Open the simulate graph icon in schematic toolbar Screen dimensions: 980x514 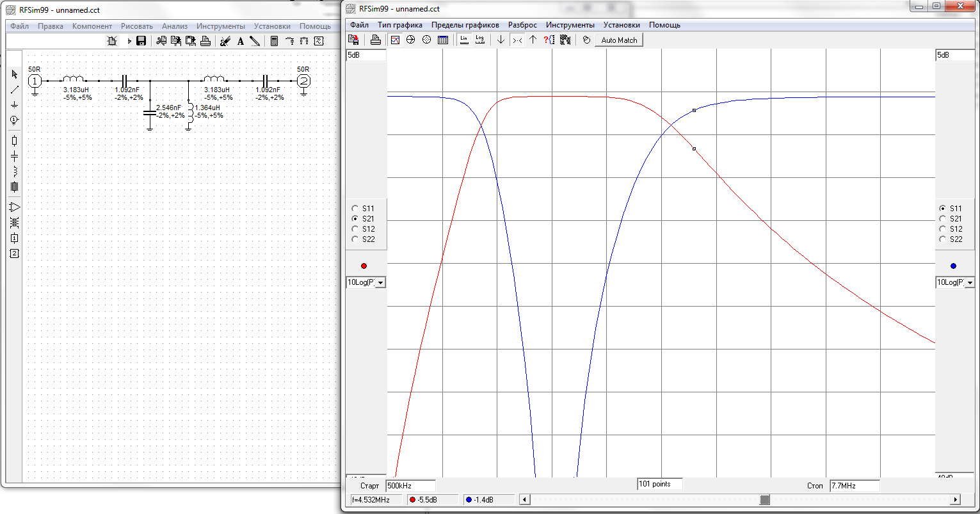[319, 41]
